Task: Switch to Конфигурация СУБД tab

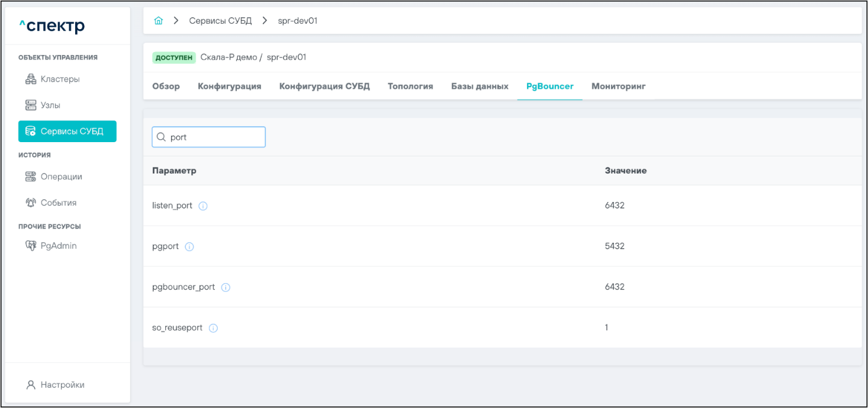Action: point(324,86)
